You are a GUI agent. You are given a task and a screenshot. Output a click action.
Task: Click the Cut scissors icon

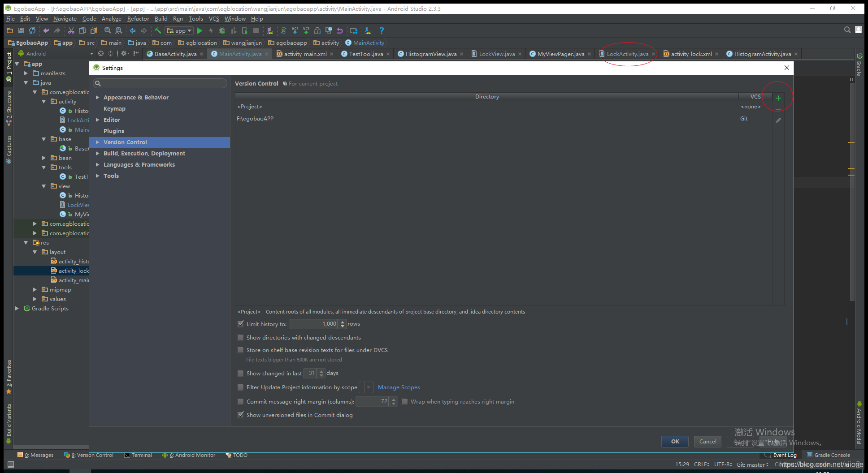pyautogui.click(x=71, y=30)
